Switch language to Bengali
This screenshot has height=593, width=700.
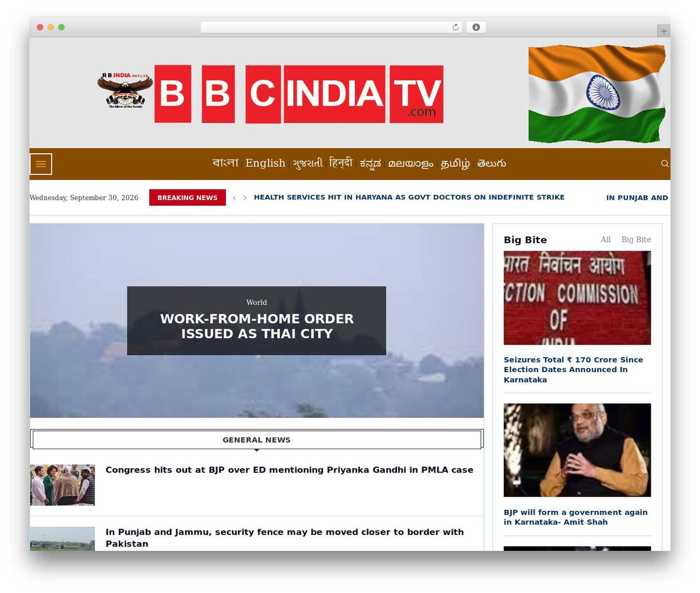point(225,163)
